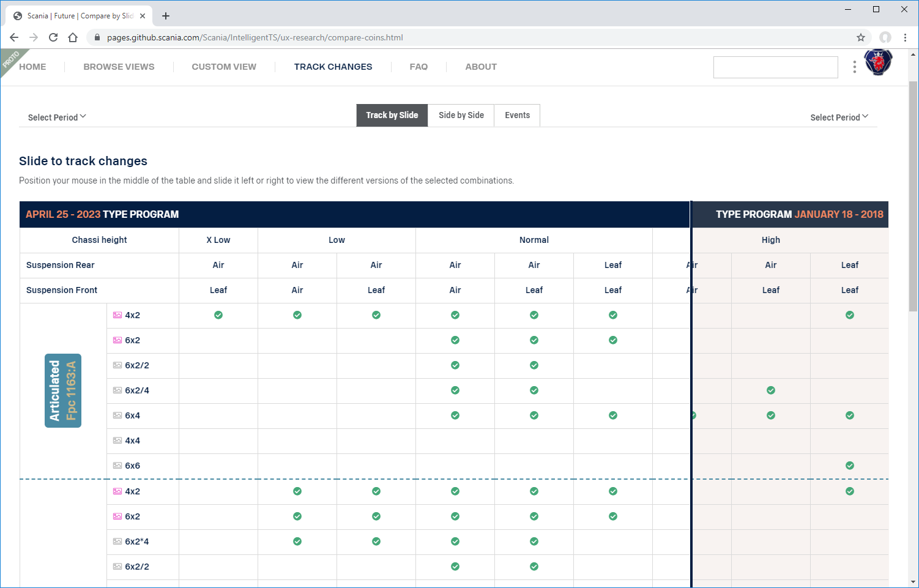The image size is (919, 588).
Task: Open the three-dot menu beside search box
Action: coord(854,67)
